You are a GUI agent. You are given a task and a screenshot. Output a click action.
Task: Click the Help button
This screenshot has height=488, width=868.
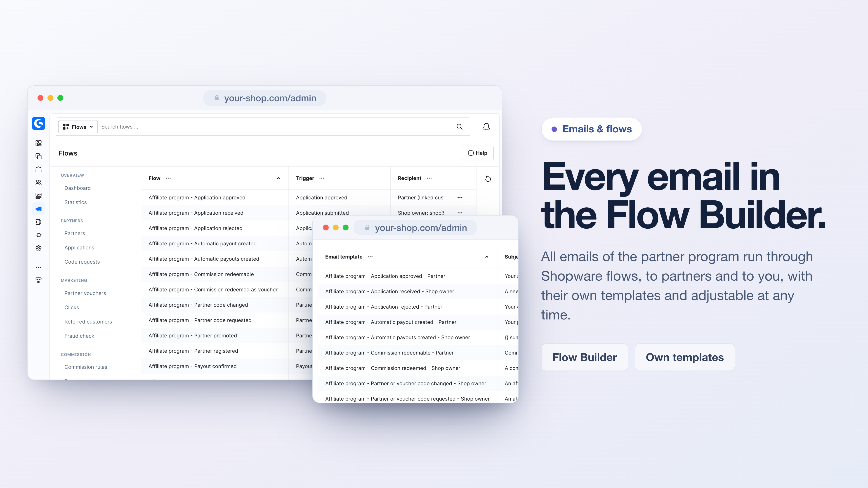point(477,153)
